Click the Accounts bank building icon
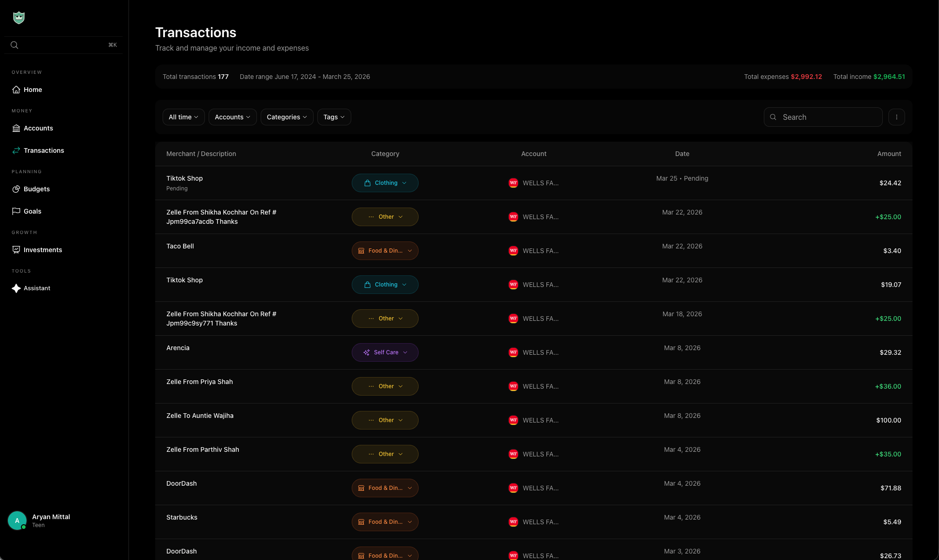The height and width of the screenshot is (560, 939). 16,128
